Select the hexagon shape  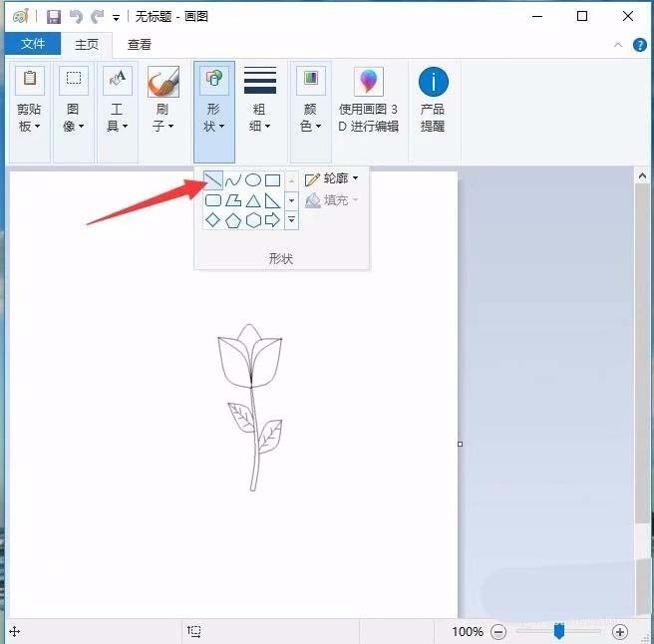click(253, 220)
